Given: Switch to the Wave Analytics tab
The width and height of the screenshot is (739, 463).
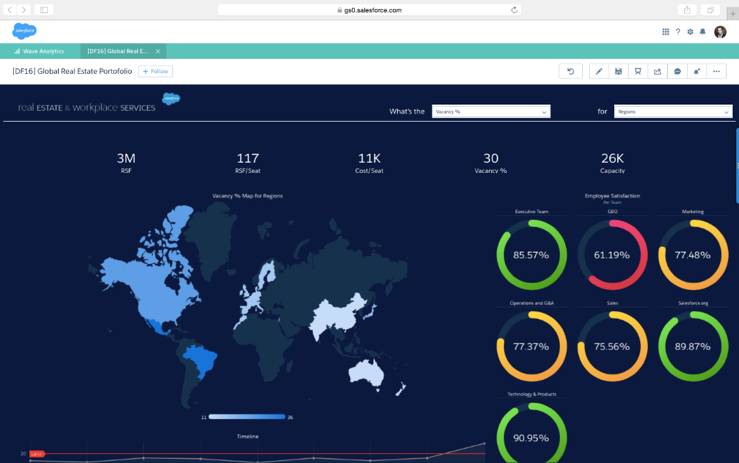Looking at the screenshot, I should [x=40, y=51].
